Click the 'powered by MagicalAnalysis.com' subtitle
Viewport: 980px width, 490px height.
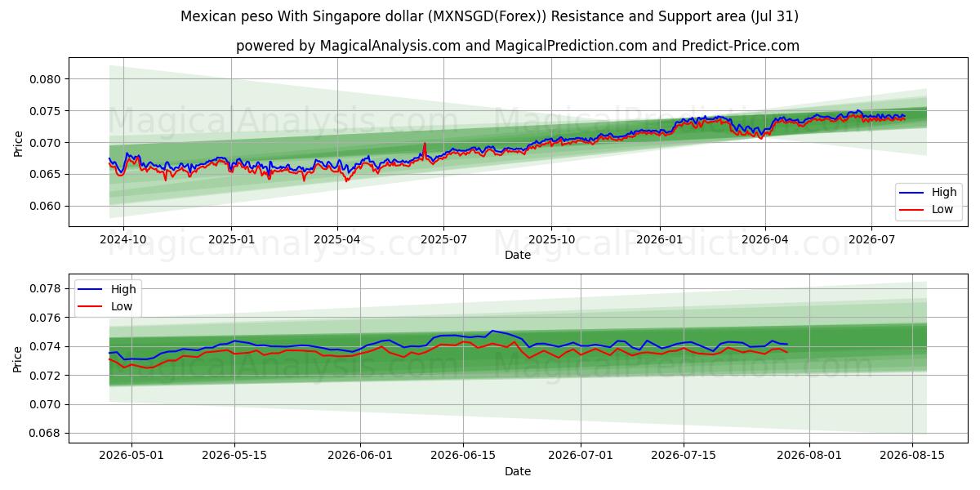click(x=518, y=46)
